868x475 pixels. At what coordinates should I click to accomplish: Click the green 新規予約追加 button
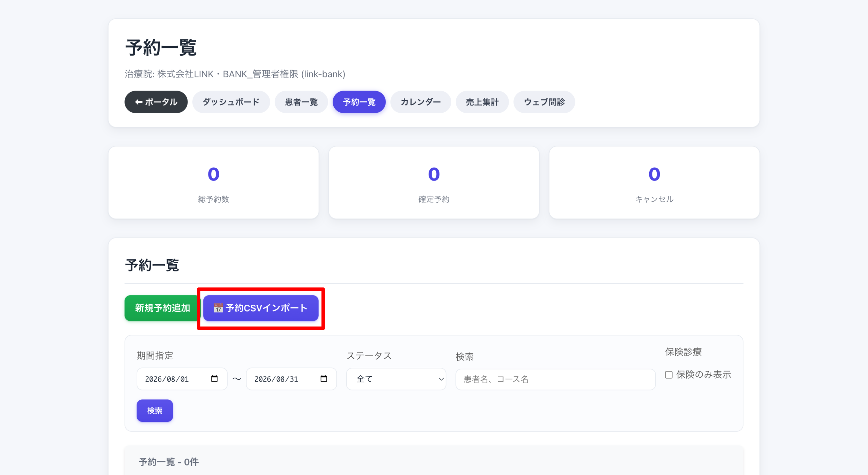click(x=162, y=308)
